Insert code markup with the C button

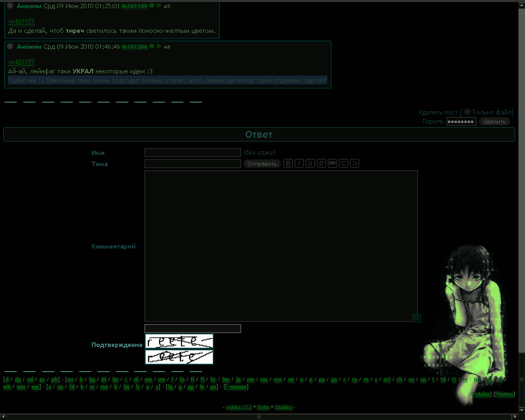click(x=343, y=163)
